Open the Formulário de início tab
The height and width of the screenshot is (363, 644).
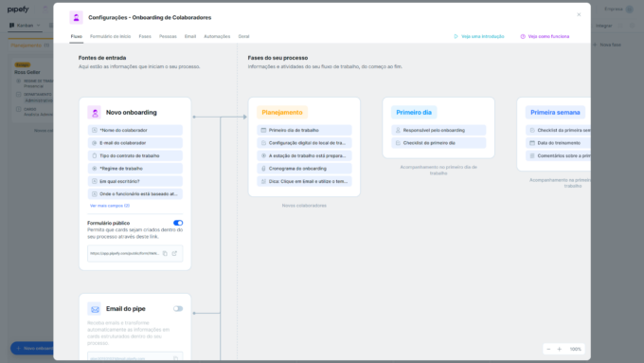coord(111,37)
